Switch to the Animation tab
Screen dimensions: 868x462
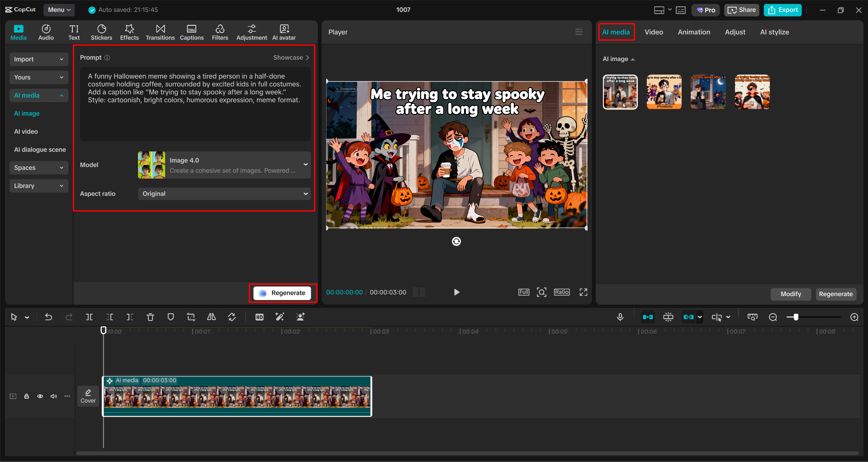(694, 32)
